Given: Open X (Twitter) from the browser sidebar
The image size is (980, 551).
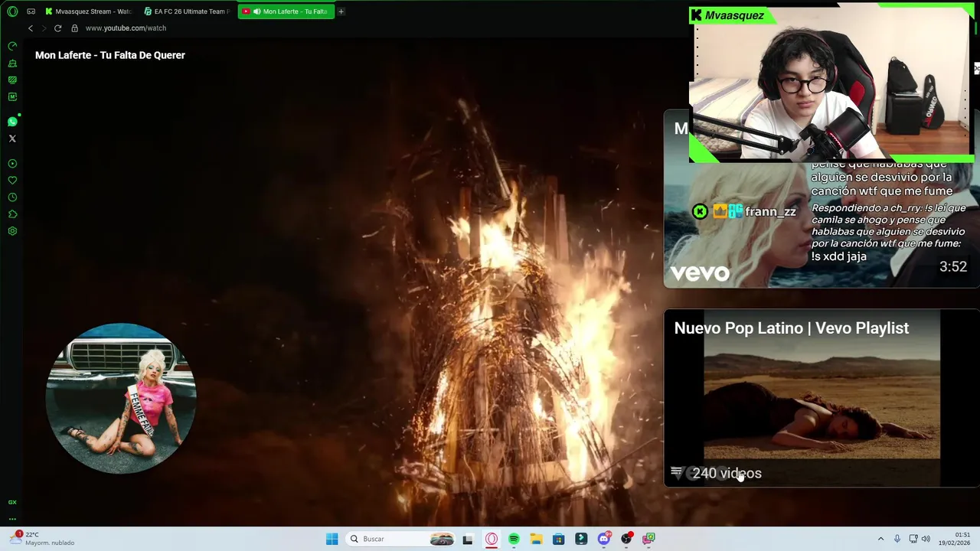Looking at the screenshot, I should [x=12, y=139].
